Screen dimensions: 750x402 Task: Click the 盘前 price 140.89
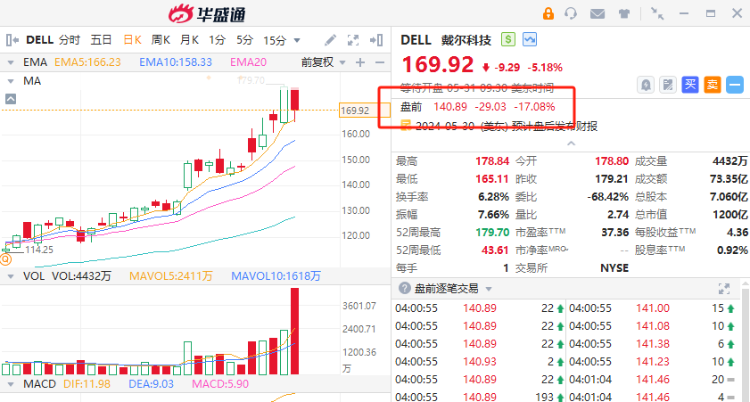tap(450, 107)
